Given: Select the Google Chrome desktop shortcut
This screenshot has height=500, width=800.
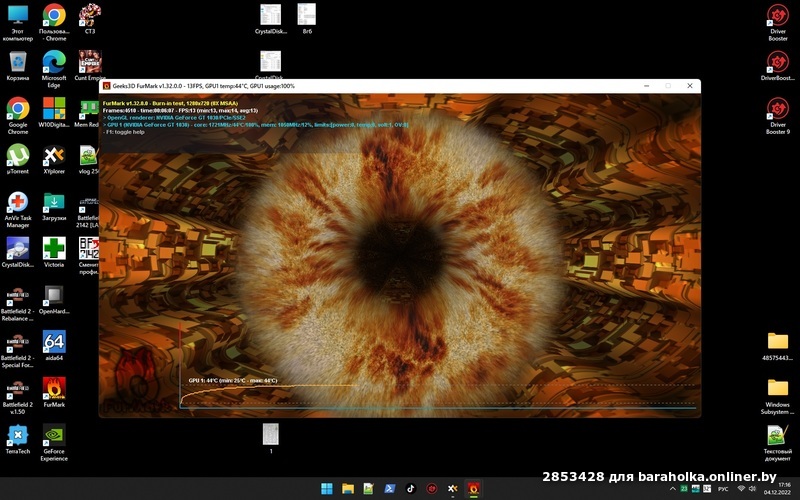Looking at the screenshot, I should pos(18,116).
